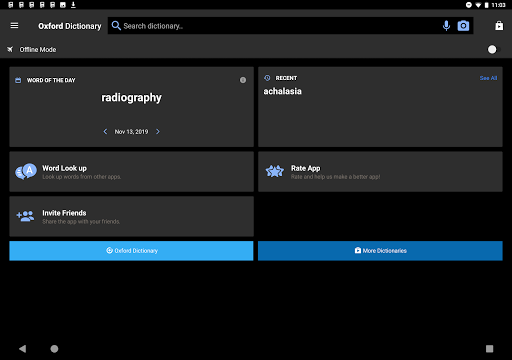Image resolution: width=512 pixels, height=360 pixels.
Task: Open camera search icon
Action: tap(463, 26)
